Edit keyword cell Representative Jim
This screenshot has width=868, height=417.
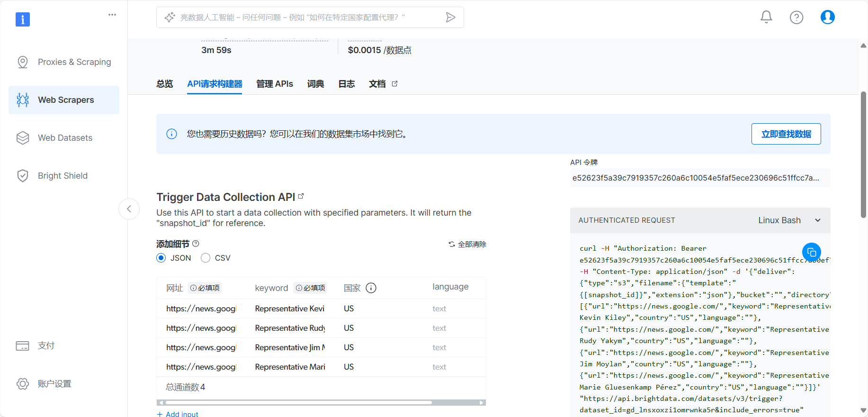click(x=290, y=348)
